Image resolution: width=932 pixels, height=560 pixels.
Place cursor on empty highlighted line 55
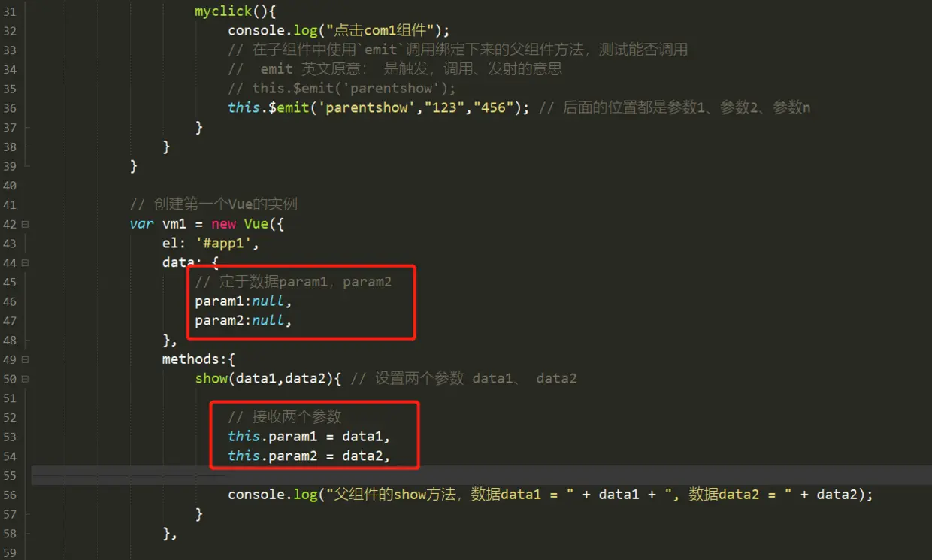tap(481, 475)
